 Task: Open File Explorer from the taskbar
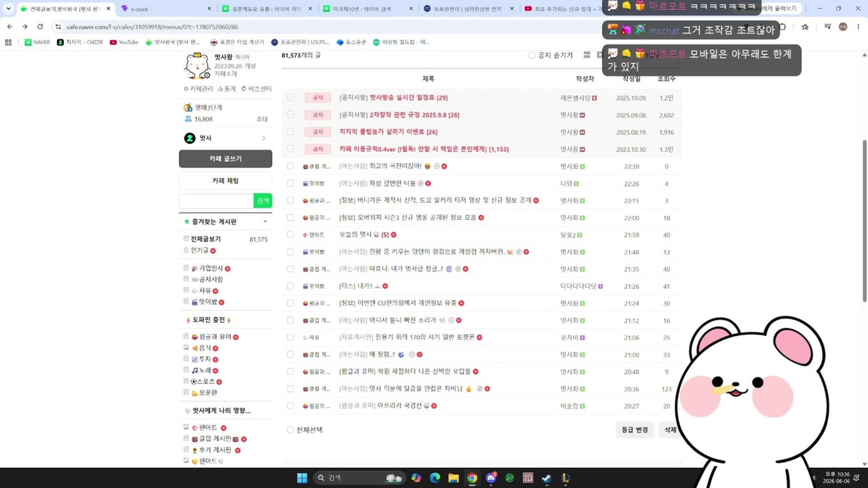coord(453,478)
